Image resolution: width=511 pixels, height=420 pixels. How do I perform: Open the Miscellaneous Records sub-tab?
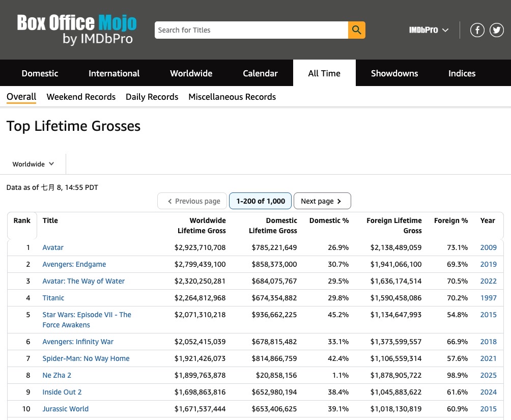tap(232, 97)
